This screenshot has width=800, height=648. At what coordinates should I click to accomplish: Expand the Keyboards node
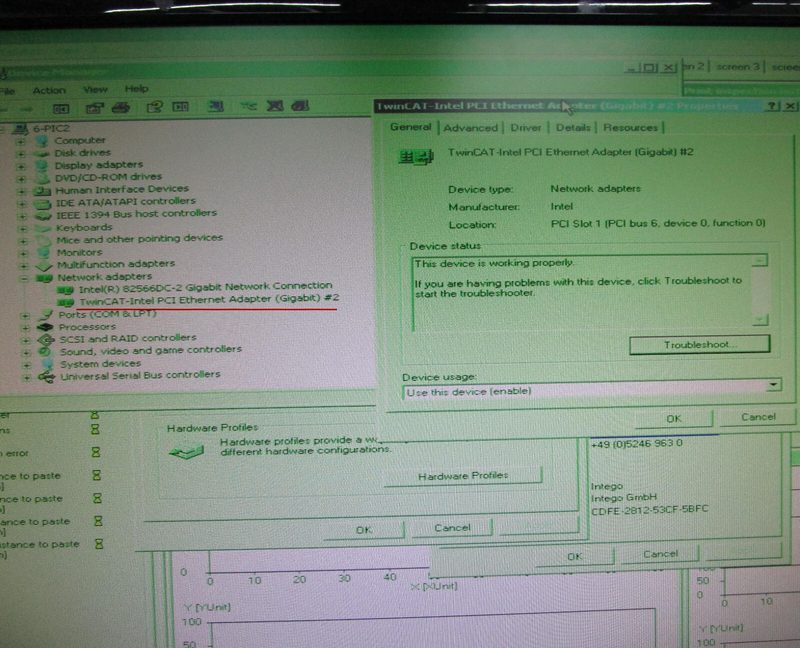22,229
